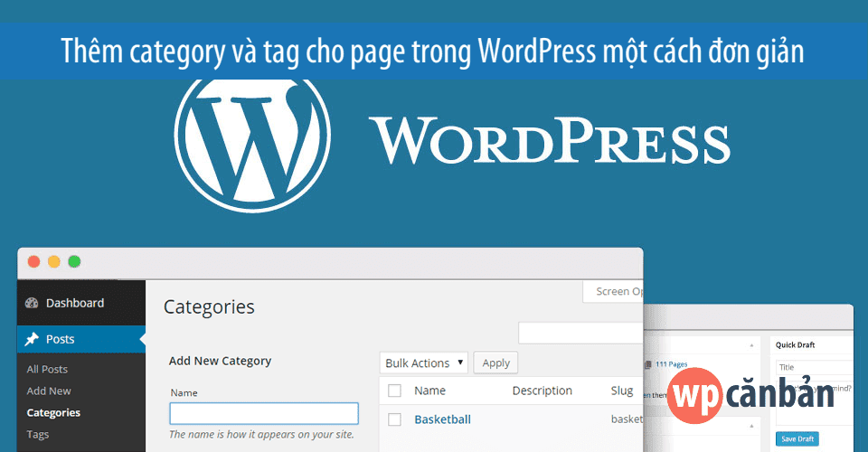Focus the categories search box
The width and height of the screenshot is (868, 452).
pos(580,333)
